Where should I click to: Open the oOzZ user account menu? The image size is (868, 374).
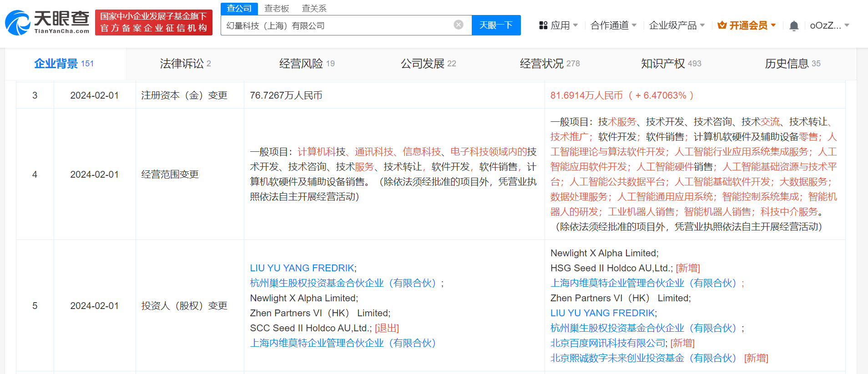point(830,25)
